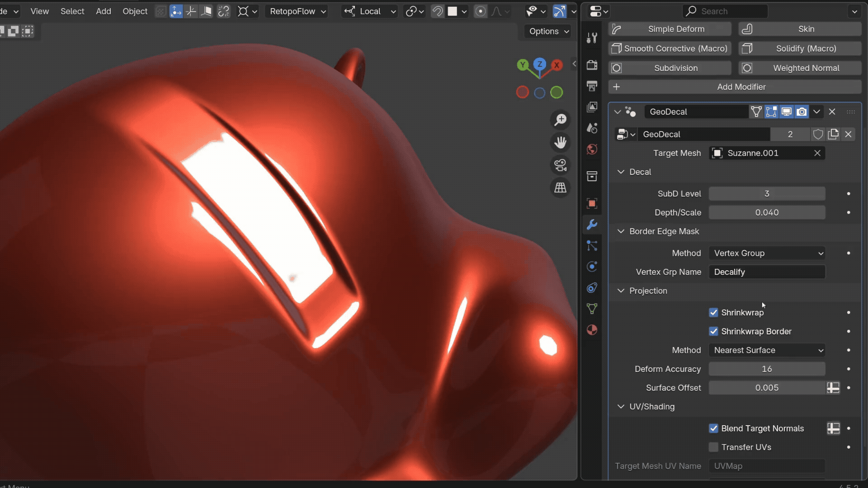Open the Select menu
868x488 pixels.
click(x=72, y=11)
